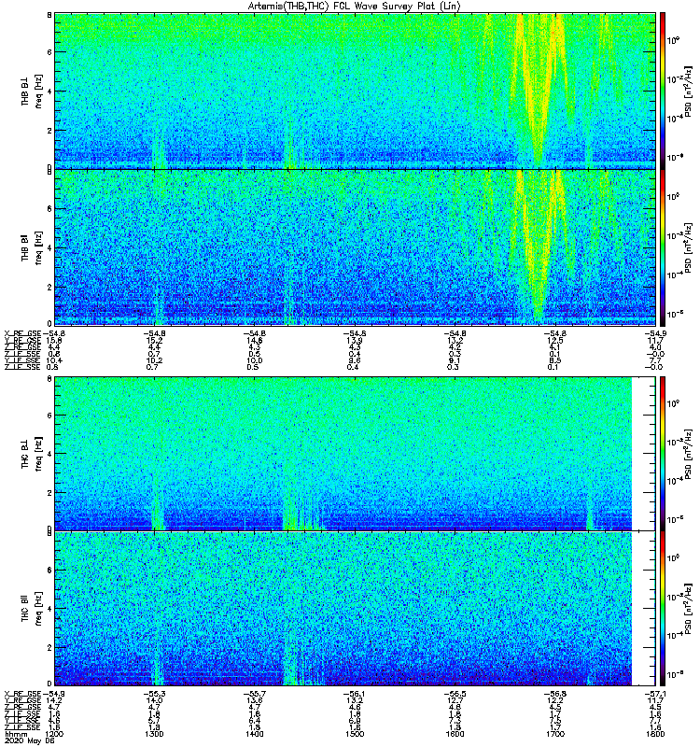
Task: Click the '1700' time tick label
Action: tap(554, 734)
